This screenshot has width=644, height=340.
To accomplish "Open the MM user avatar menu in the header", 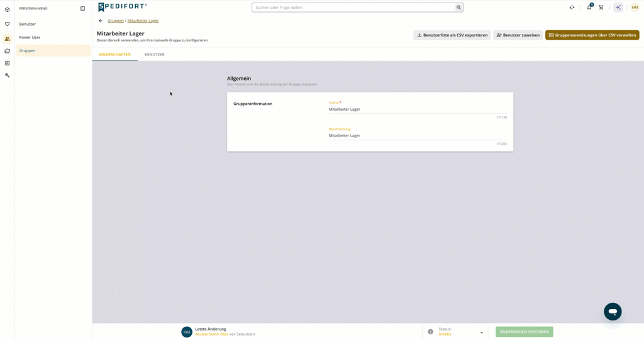I will (635, 8).
